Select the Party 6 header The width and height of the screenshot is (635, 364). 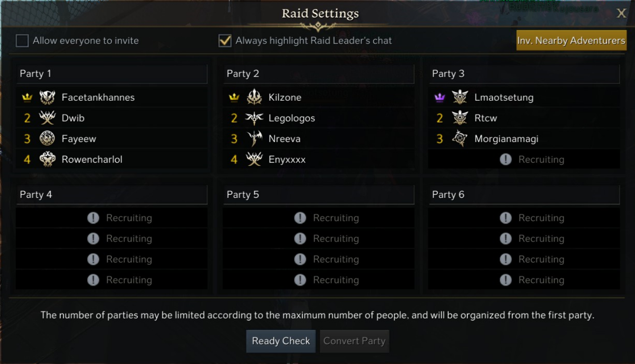[x=524, y=195]
